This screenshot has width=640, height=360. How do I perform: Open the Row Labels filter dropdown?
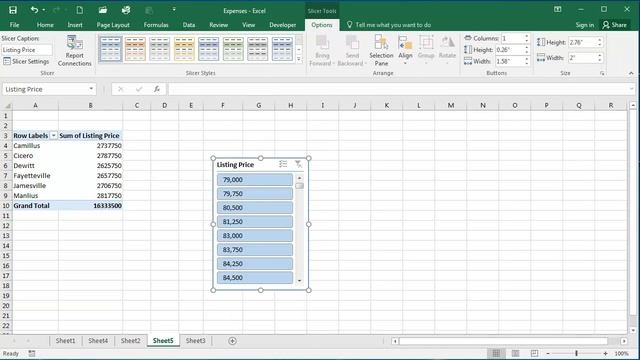[53, 136]
